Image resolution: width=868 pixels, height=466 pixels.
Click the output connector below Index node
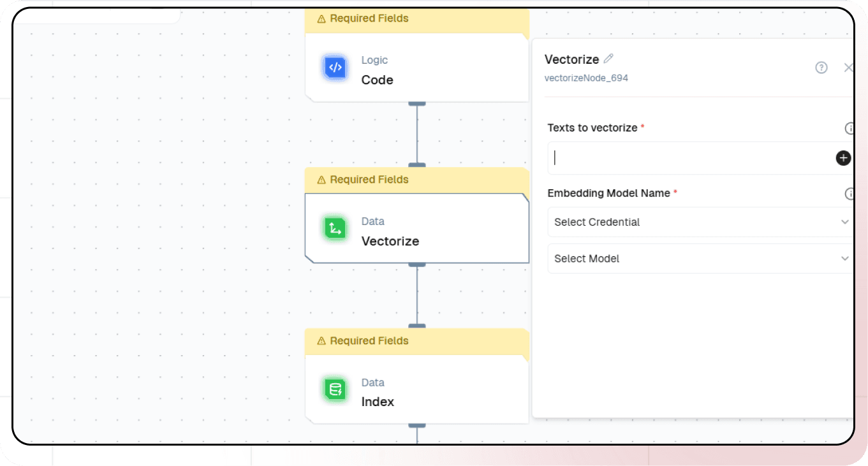(x=416, y=425)
